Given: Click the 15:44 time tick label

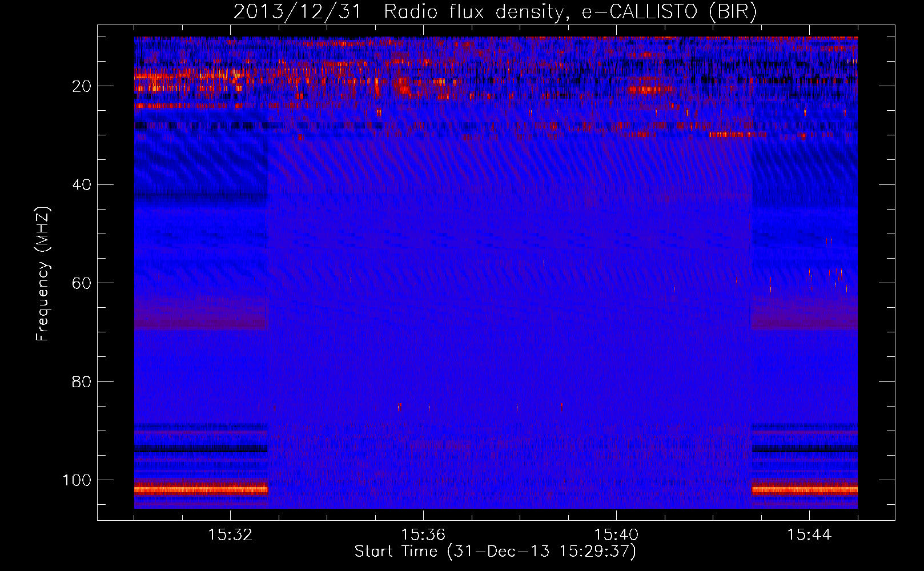Looking at the screenshot, I should pyautogui.click(x=809, y=535).
